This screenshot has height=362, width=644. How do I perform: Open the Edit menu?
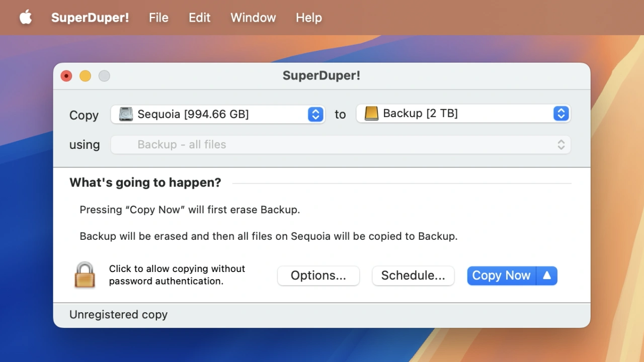pos(199,18)
